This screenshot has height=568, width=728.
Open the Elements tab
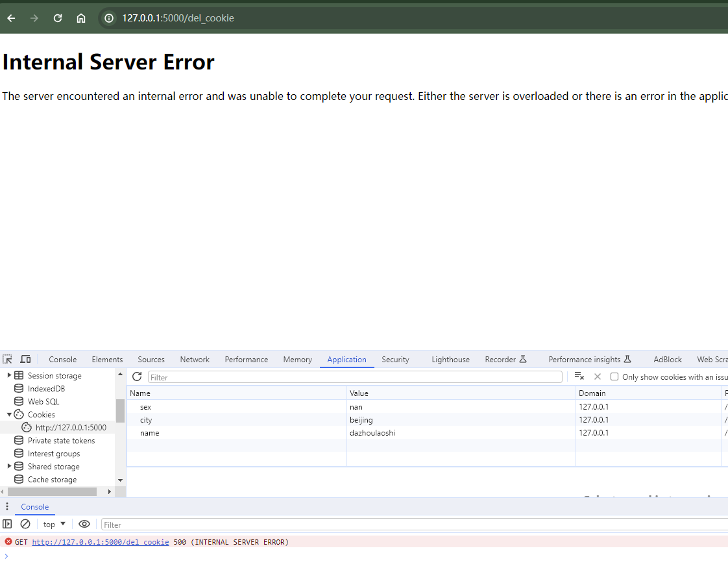(107, 359)
